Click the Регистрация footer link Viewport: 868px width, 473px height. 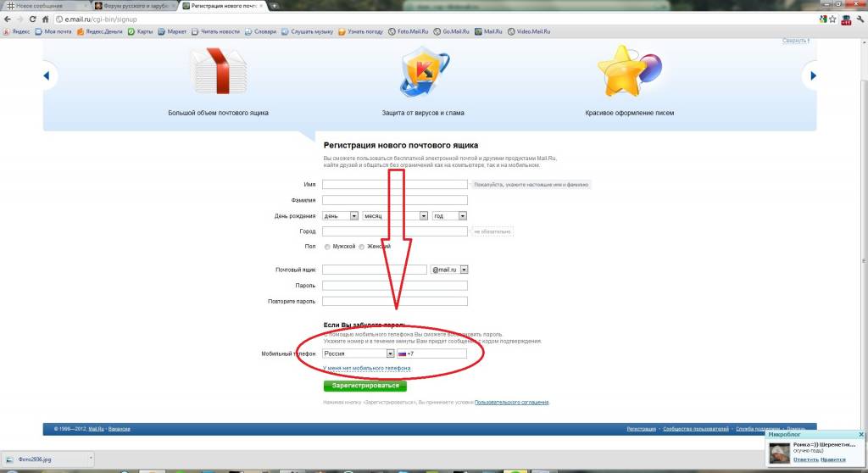[641, 429]
